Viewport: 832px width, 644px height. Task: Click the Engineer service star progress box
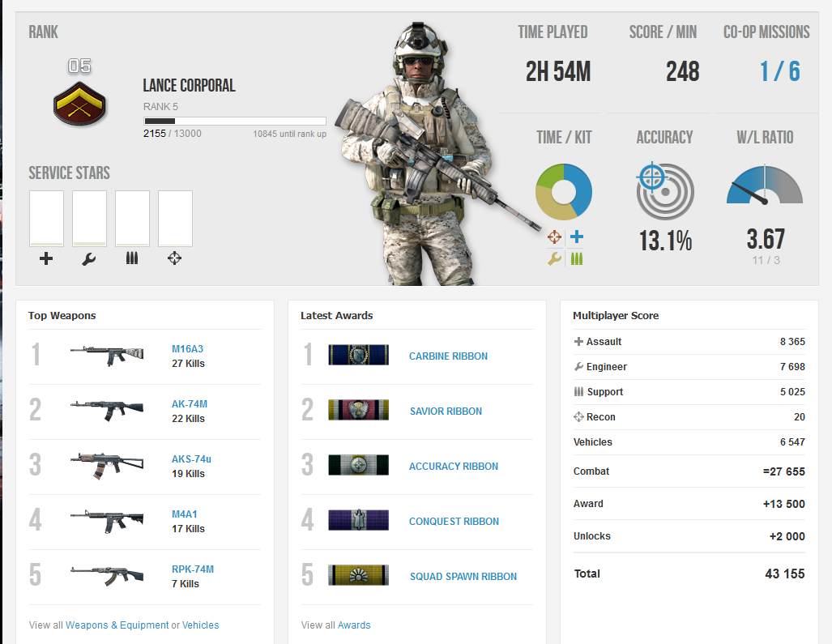90,219
